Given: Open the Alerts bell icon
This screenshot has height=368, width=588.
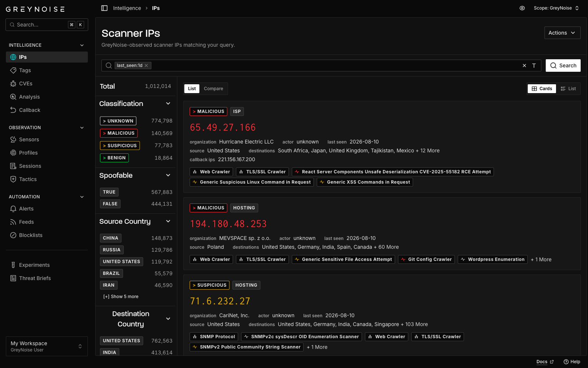Looking at the screenshot, I should point(13,209).
